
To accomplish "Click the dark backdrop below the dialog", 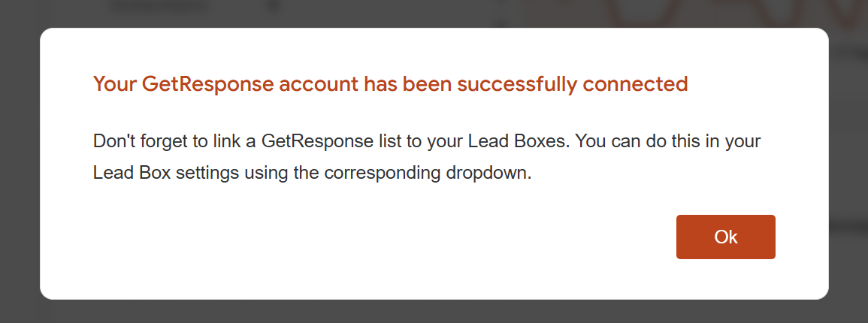I will coord(434,312).
